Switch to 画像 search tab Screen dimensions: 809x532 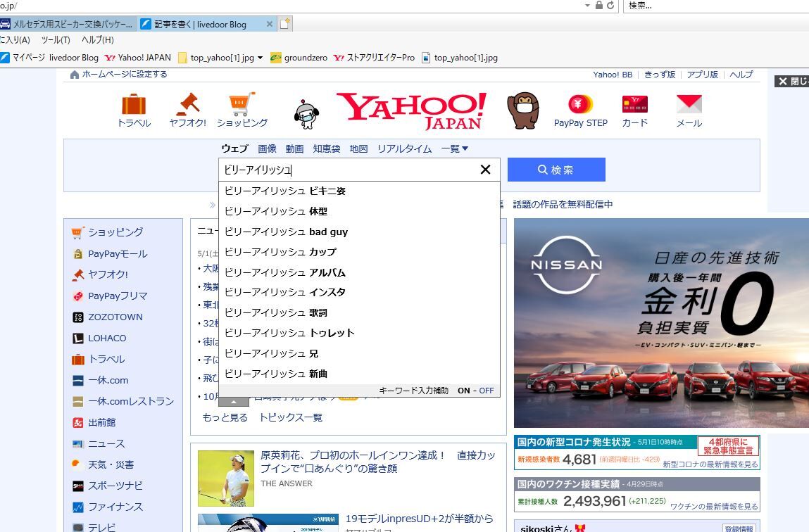pyautogui.click(x=268, y=148)
